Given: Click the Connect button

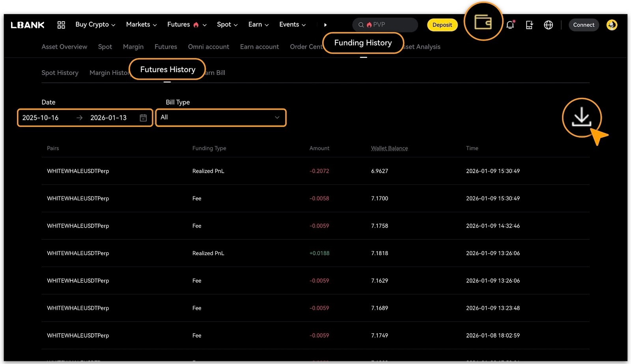Looking at the screenshot, I should [x=583, y=25].
